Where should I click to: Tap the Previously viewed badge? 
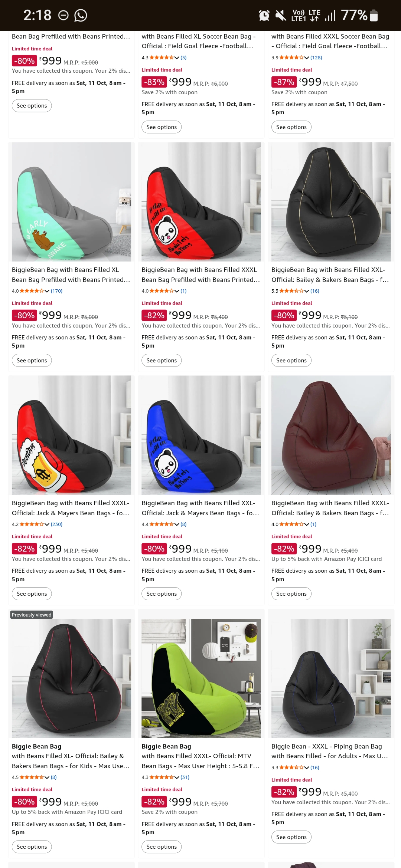[x=32, y=615]
